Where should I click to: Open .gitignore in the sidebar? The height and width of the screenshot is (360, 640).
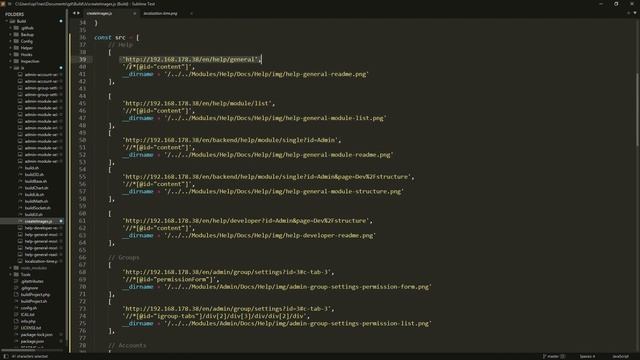point(29,288)
